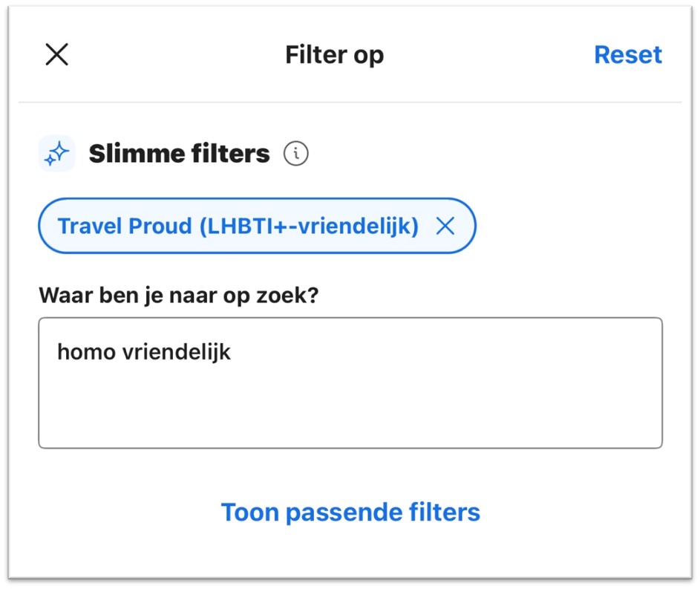700x589 pixels.
Task: Open the info icon beside Slimme filters
Action: click(295, 154)
